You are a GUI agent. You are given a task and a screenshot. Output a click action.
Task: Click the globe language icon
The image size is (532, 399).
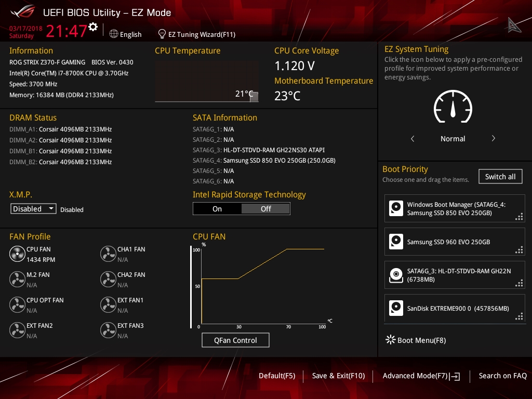(x=114, y=34)
